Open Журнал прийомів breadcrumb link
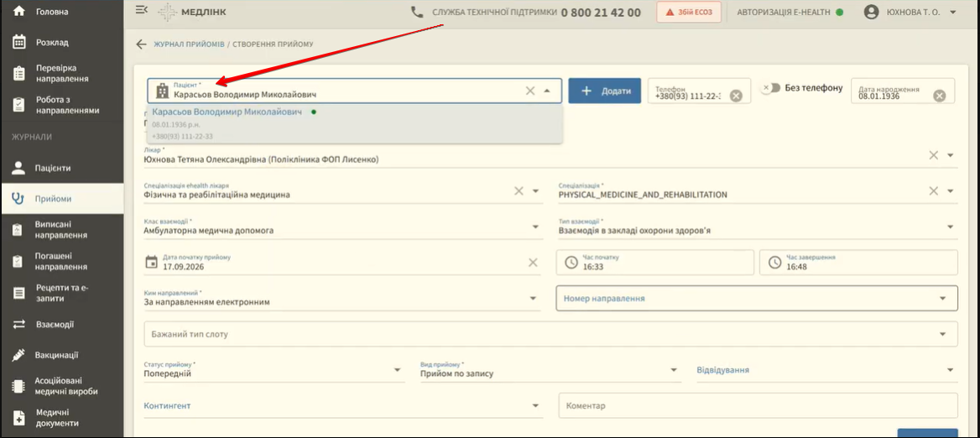Viewport: 980px width, 438px height. tap(189, 44)
